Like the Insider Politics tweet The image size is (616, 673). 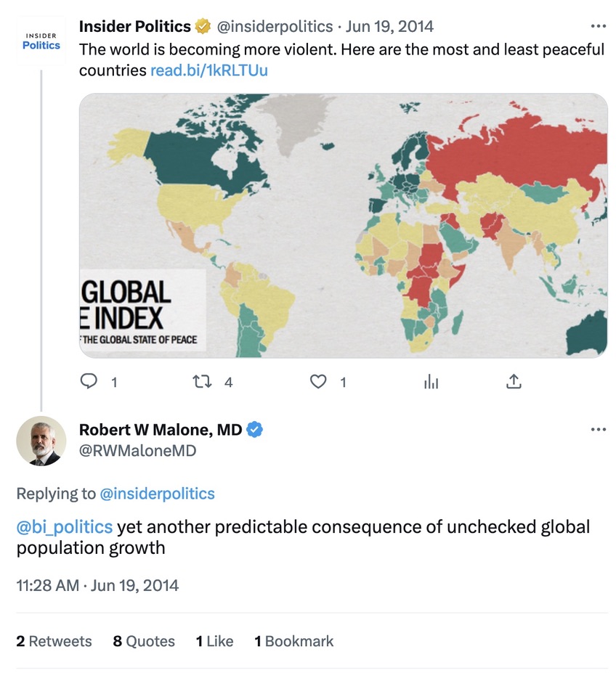click(318, 381)
